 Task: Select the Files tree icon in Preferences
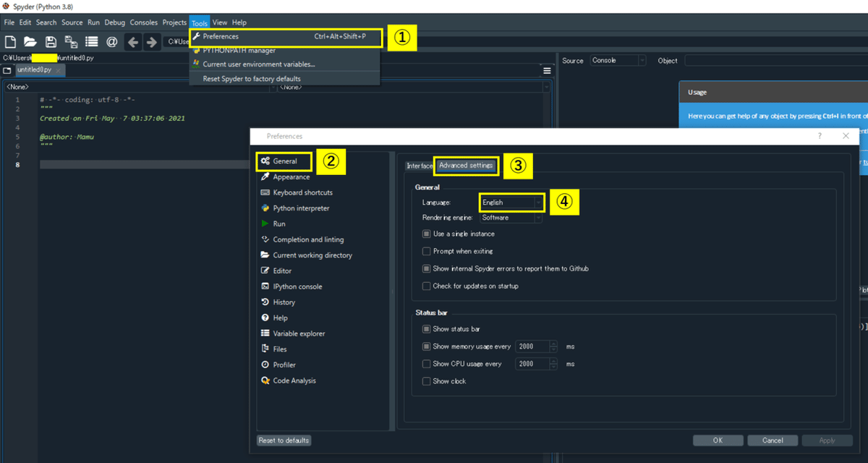265,349
